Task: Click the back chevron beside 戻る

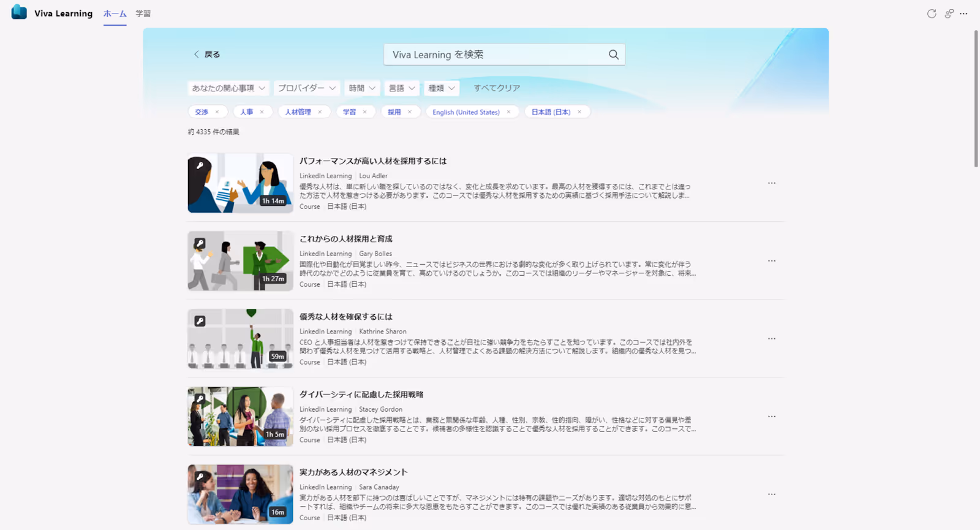Action: tap(196, 54)
